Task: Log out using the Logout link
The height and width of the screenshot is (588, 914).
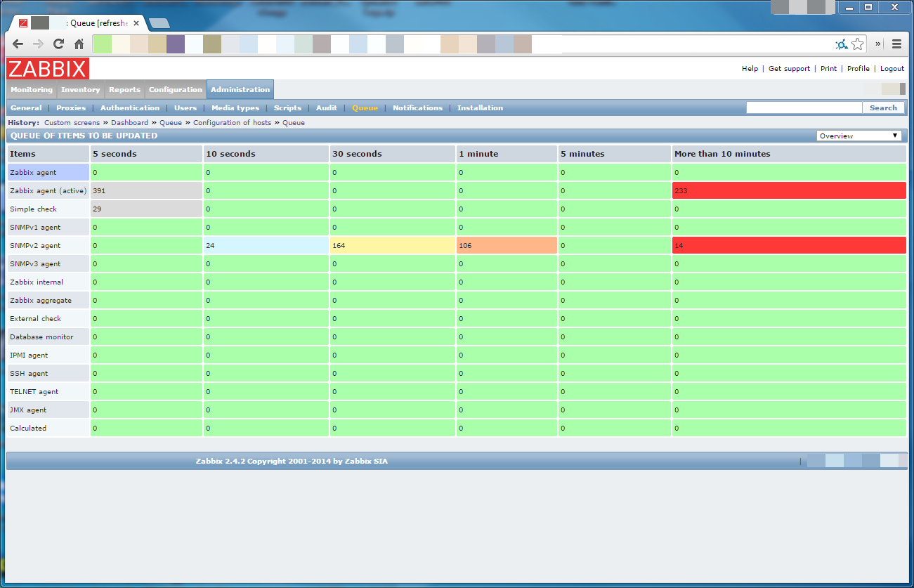Action: 892,69
